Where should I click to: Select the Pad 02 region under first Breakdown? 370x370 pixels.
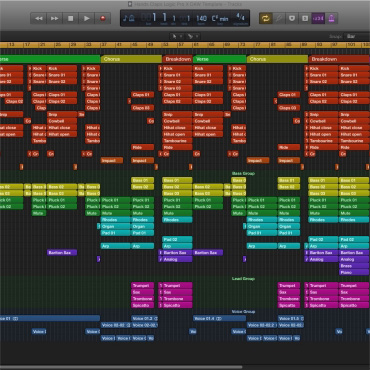pyautogui.click(x=177, y=239)
